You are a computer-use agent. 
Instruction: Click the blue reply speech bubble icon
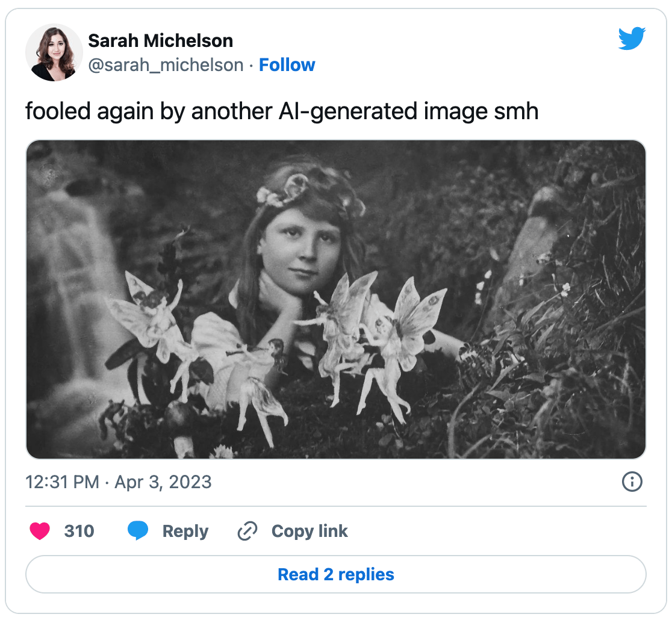138,531
